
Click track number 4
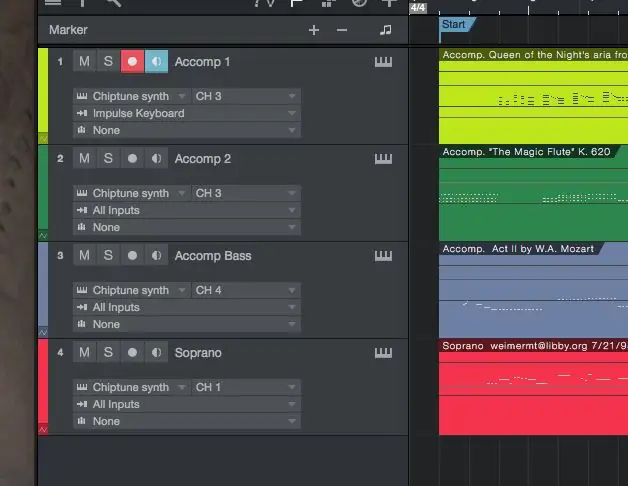click(60, 353)
